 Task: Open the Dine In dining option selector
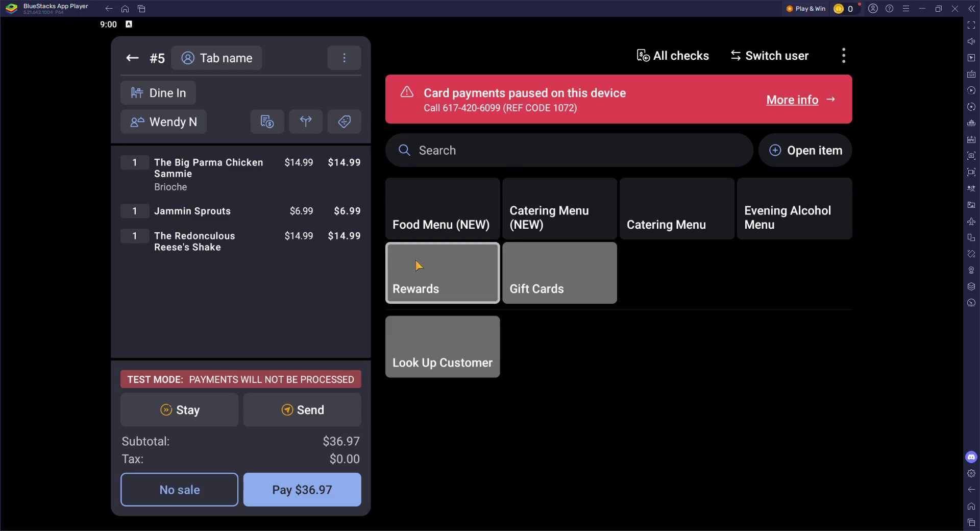pos(158,93)
